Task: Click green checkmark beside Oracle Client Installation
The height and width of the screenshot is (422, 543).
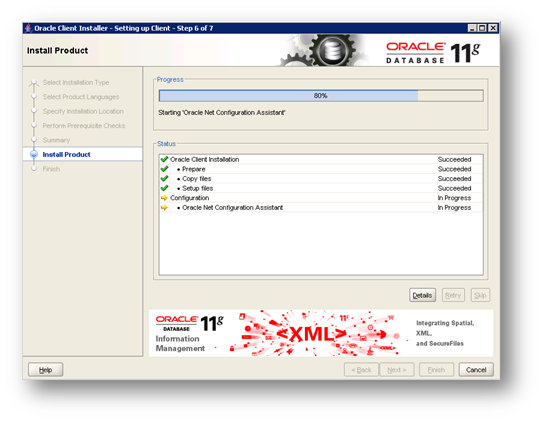Action: [164, 159]
